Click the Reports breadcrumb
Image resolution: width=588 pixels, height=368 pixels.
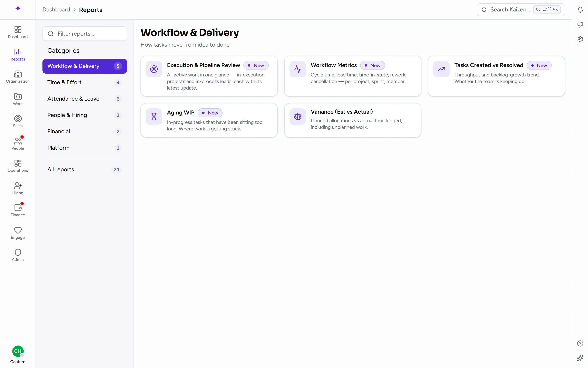pos(91,10)
